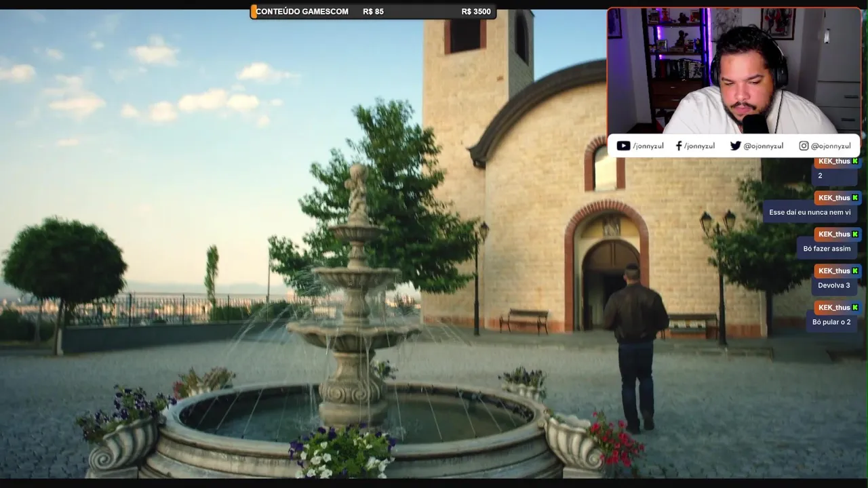Screen dimensions: 868x488
Task: Click the streamer webcam feed
Action: click(734, 71)
